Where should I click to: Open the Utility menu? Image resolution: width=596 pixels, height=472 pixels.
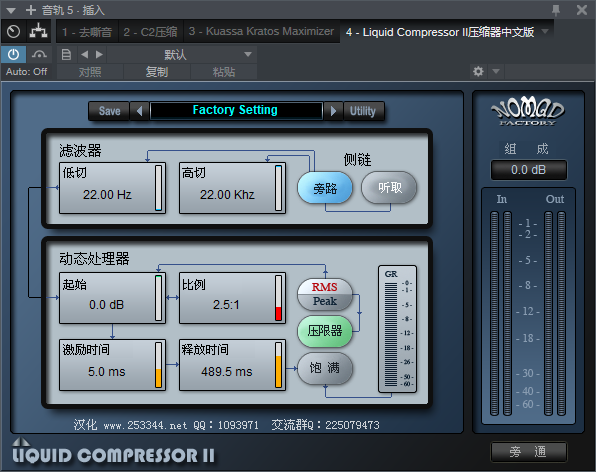click(x=363, y=111)
